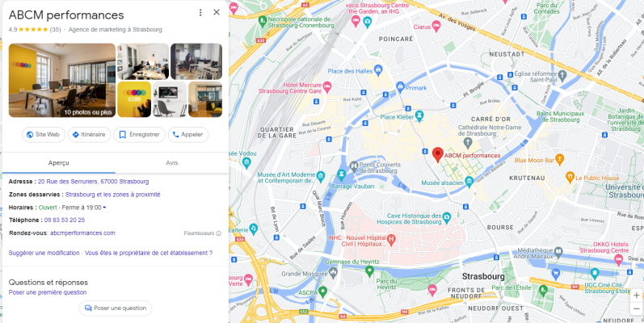The height and width of the screenshot is (323, 644).
Task: Select Ciarus hotel marker
Action: (436, 27)
